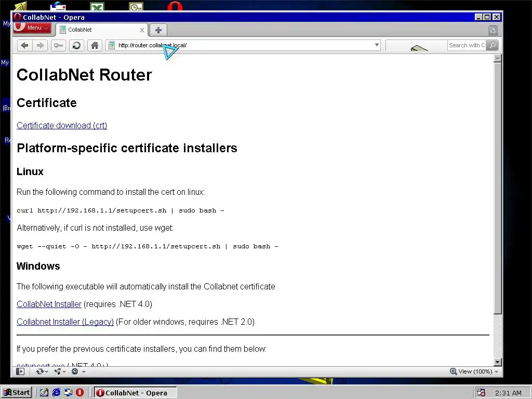
Task: Launch Opera from the quick launch bar
Action: pos(79,393)
